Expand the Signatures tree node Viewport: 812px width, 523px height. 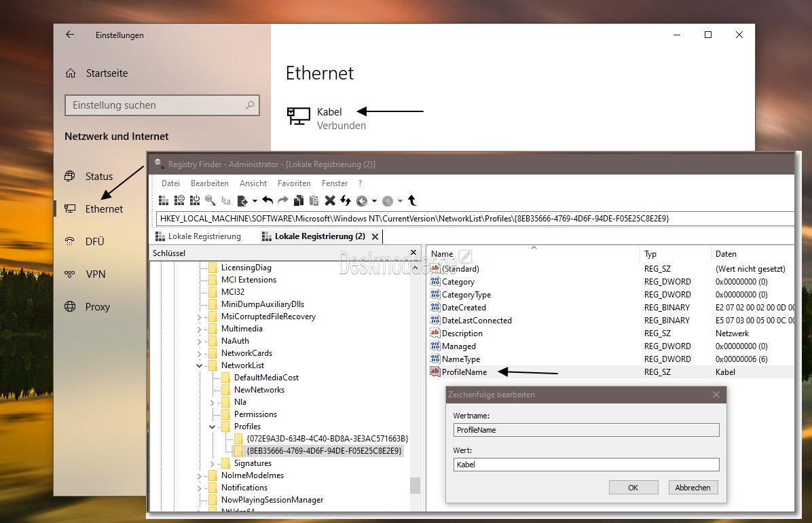point(213,463)
